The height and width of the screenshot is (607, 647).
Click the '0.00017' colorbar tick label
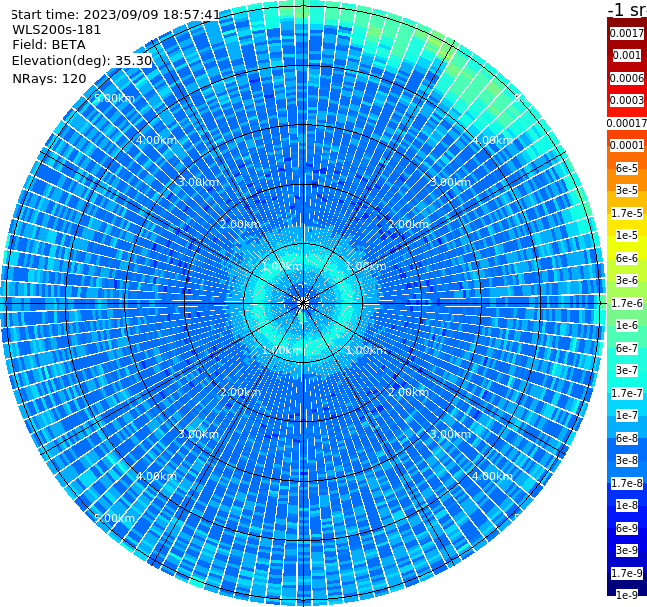[x=627, y=123]
